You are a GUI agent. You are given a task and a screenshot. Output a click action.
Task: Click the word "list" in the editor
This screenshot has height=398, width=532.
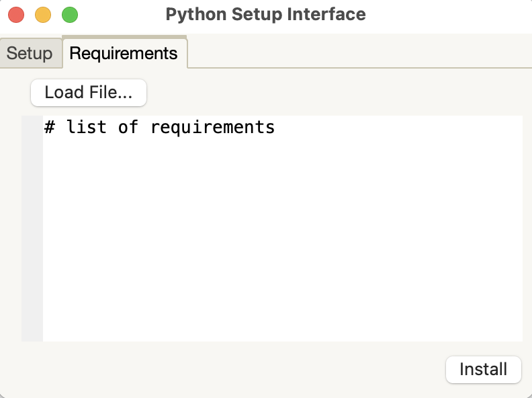(x=86, y=127)
